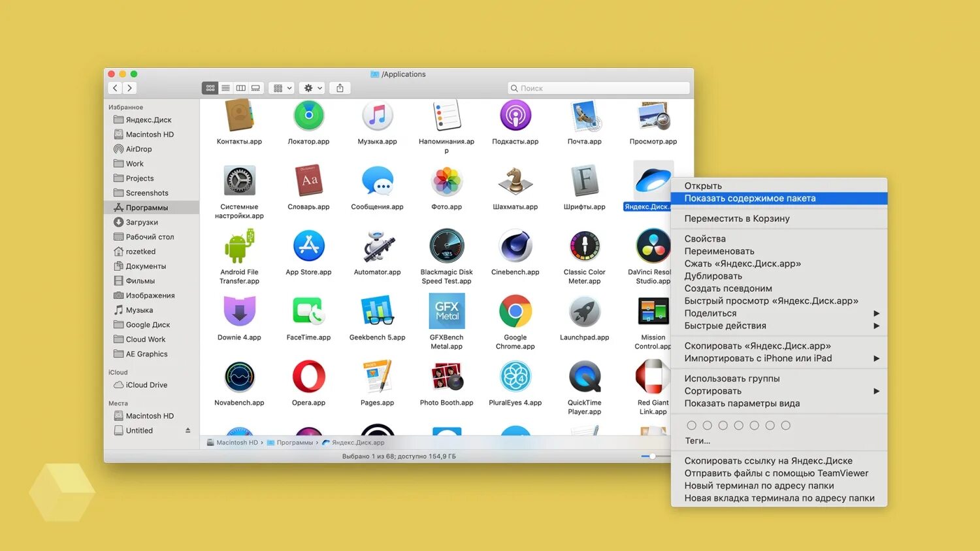Image resolution: width=980 pixels, height=551 pixels.
Task: Choose Переименовать in the context menu
Action: [x=779, y=251]
